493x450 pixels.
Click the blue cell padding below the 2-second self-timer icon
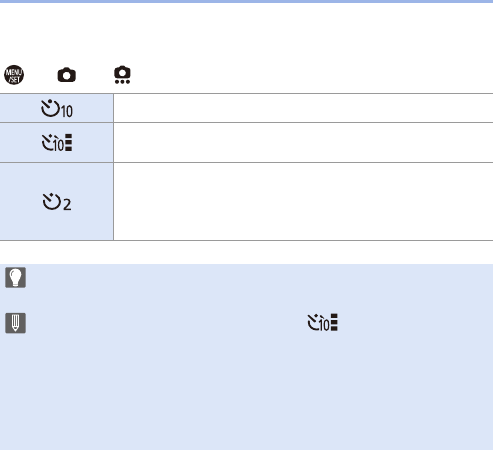57,226
